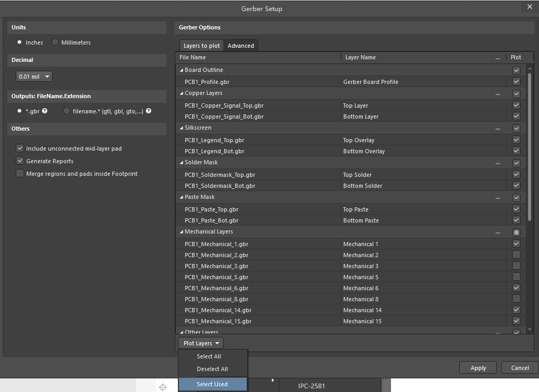The image size is (539, 392).
Task: Uncheck plot for PCB1_Profile.gbr
Action: point(516,81)
